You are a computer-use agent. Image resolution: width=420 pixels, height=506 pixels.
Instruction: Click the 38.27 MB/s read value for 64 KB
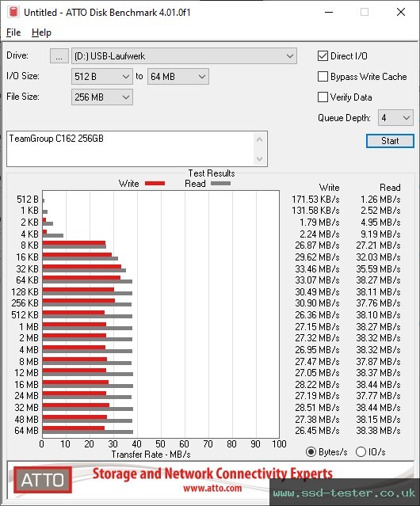378,280
